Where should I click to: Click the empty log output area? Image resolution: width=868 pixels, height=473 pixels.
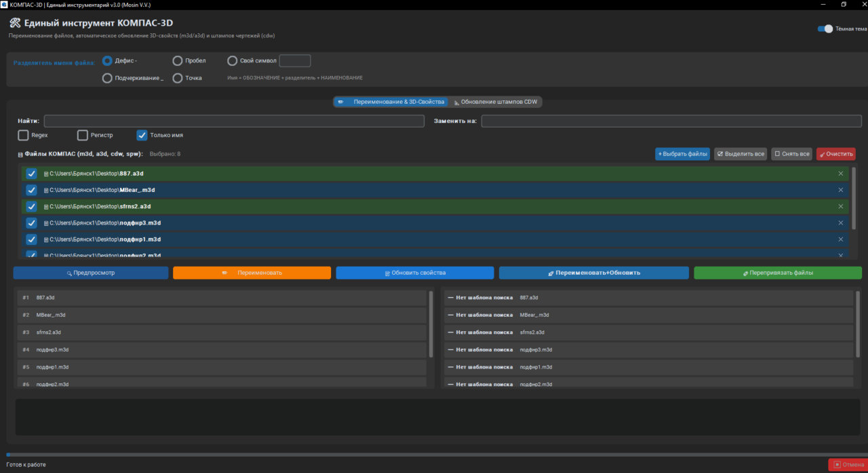click(x=438, y=417)
